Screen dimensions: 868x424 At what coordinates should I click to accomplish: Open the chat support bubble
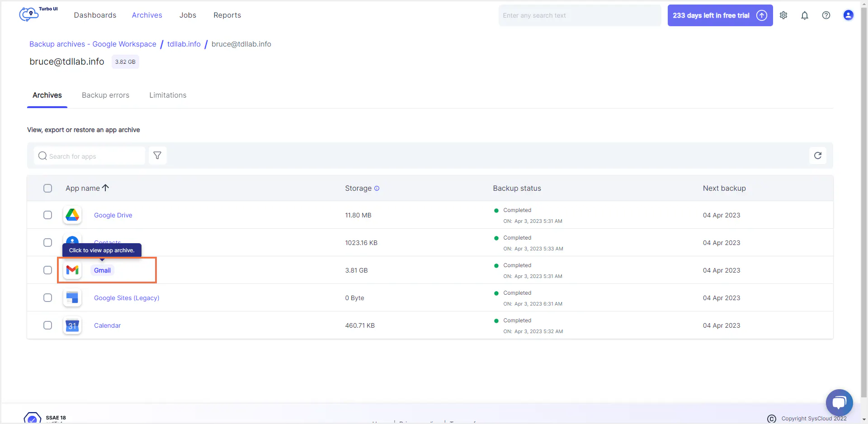coord(839,402)
